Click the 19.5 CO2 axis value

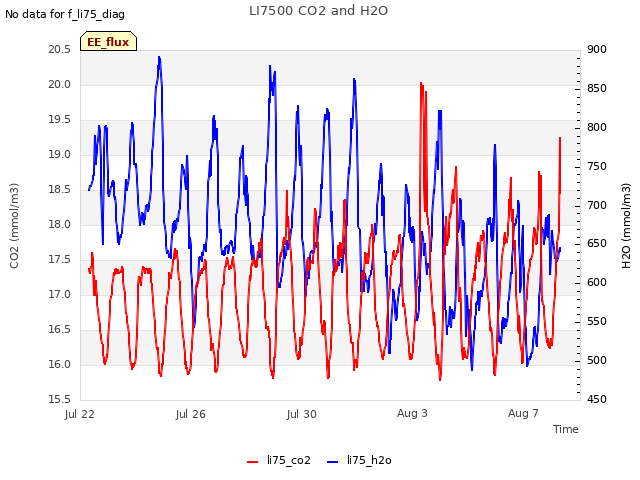[60, 120]
